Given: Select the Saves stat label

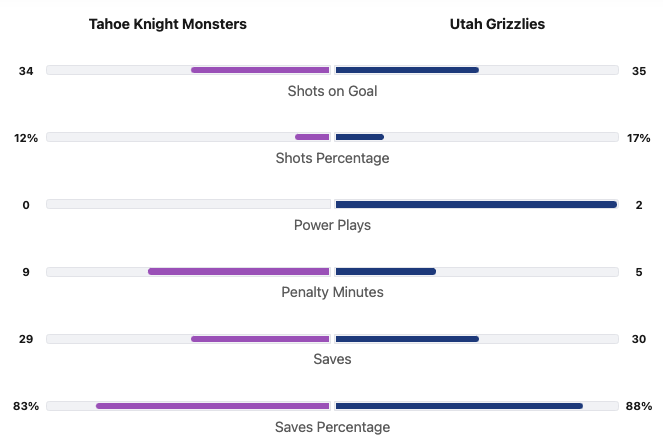Looking at the screenshot, I should coord(332,359).
